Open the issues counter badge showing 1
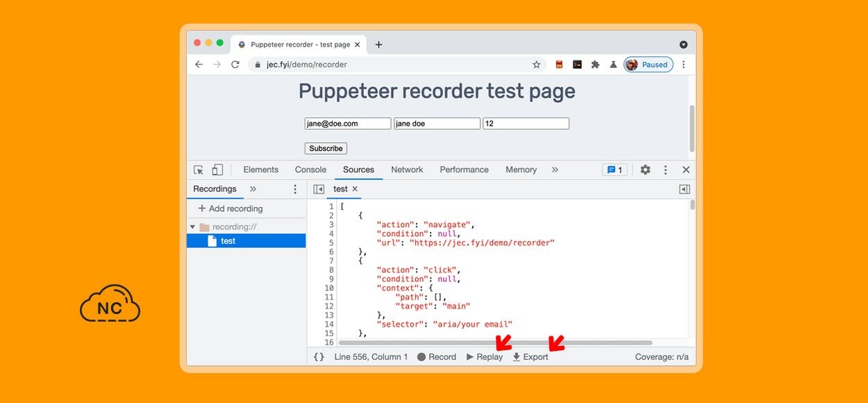 tap(615, 170)
